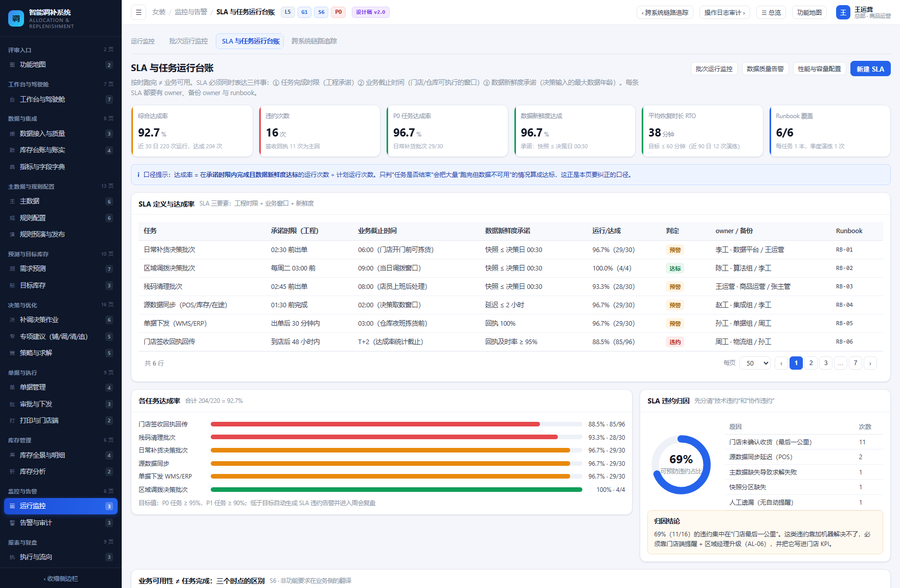Switch to 批次运行监控 tab
Screen dimensions: 900x588
189,41
